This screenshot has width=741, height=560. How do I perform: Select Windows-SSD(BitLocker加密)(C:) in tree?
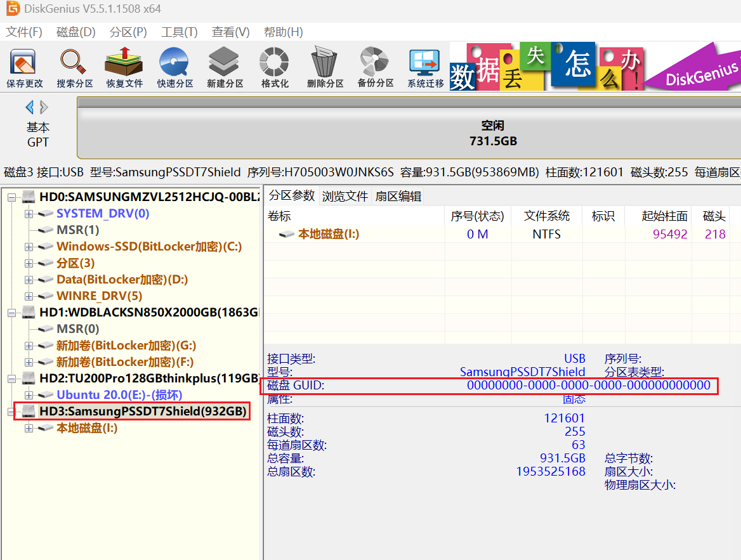tap(149, 247)
